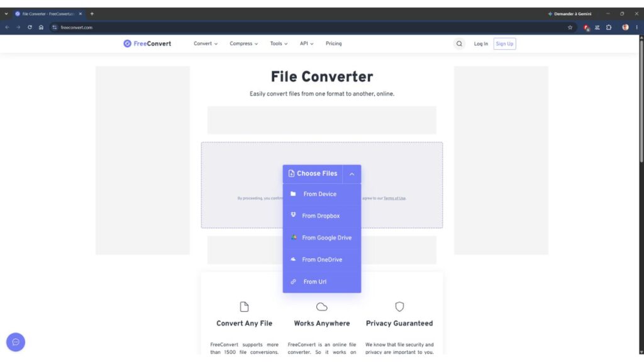
Task: Expand the API menu
Action: coord(306,43)
